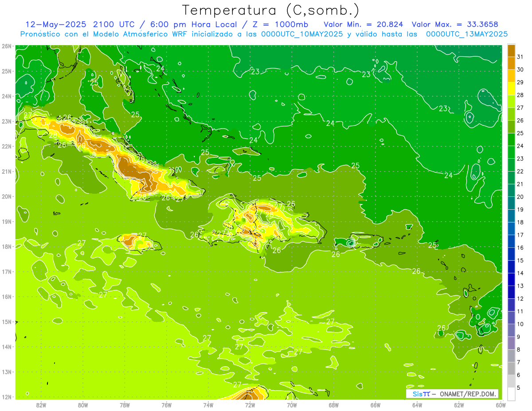
Task: Click the '10' legend scale label
Action: coord(520,324)
